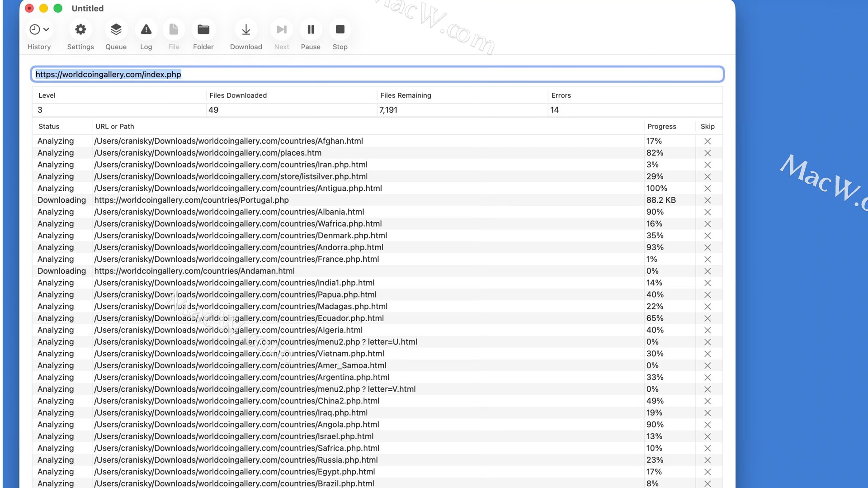Skip the Russia.php.html file

tap(708, 460)
